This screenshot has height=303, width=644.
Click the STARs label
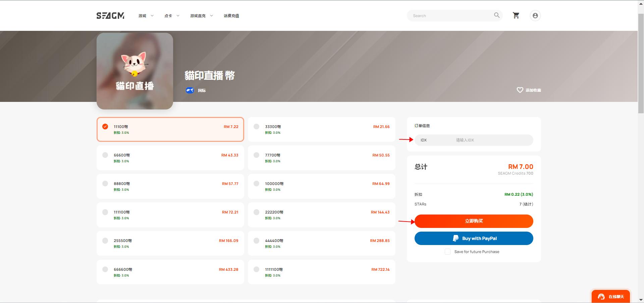click(x=420, y=204)
